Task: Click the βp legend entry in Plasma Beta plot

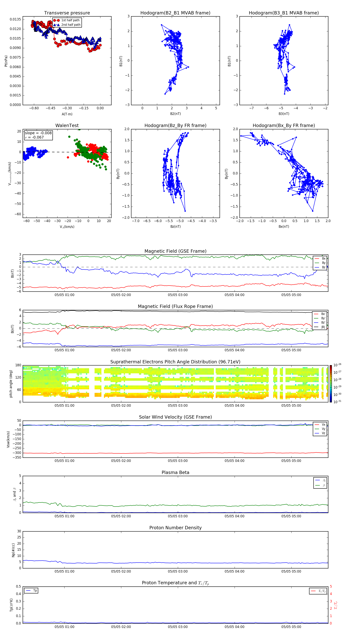Action: [320, 480]
